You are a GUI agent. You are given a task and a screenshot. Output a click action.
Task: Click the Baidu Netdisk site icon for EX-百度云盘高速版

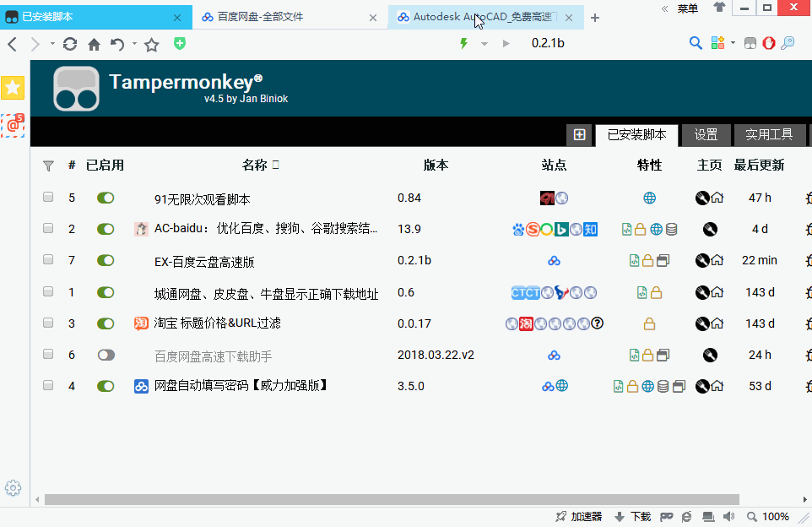pos(555,260)
